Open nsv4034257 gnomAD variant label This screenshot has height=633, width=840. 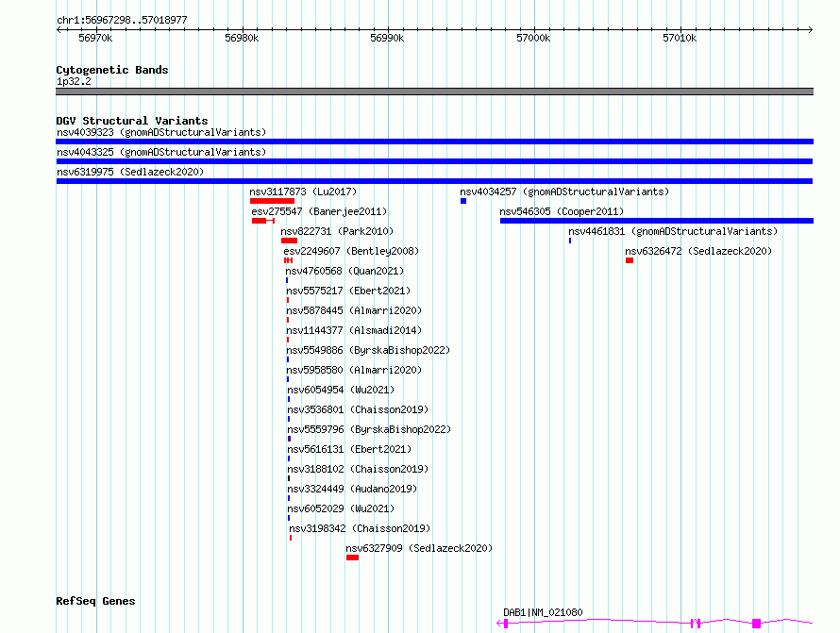(564, 192)
